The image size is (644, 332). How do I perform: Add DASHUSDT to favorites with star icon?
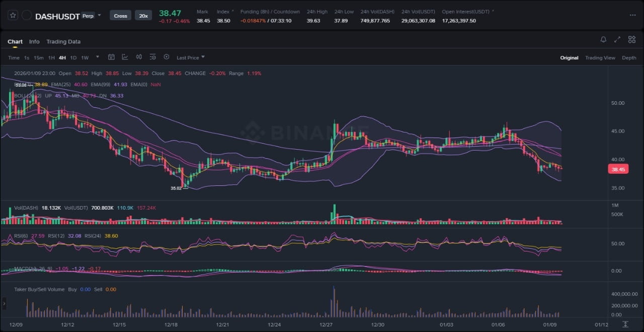click(x=12, y=16)
